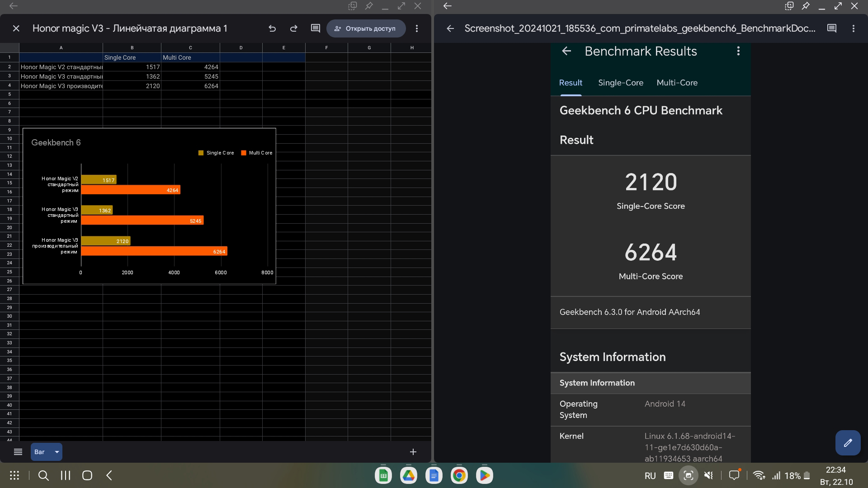
Task: Switch to Single-Core tab
Action: coord(621,83)
